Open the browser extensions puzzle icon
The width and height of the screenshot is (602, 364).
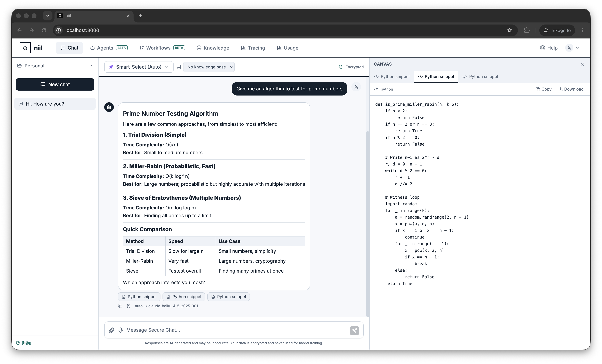point(527,30)
